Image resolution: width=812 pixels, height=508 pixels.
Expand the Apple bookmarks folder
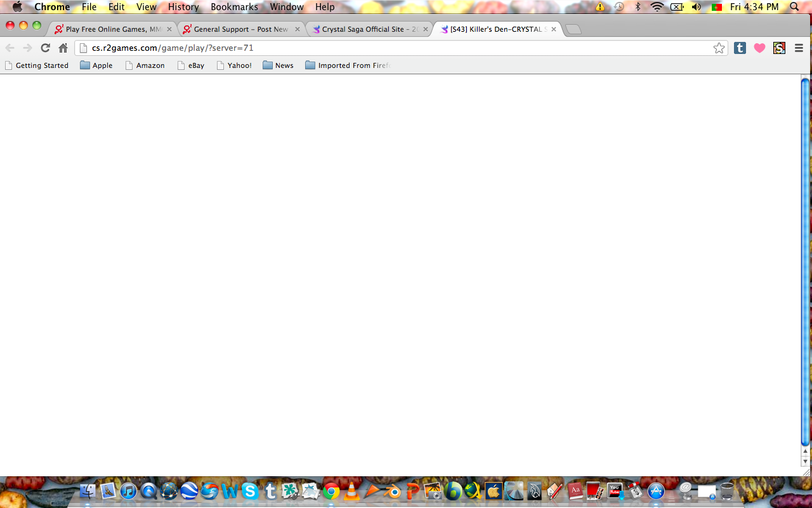pyautogui.click(x=96, y=65)
